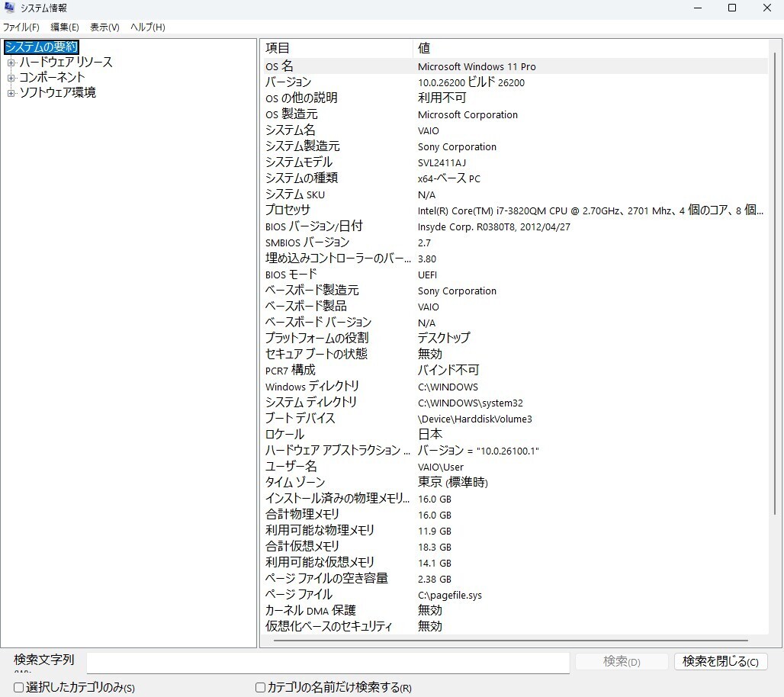This screenshot has height=697, width=784.
Task: Select the 合計仮想メモリ row
Action: (515, 546)
